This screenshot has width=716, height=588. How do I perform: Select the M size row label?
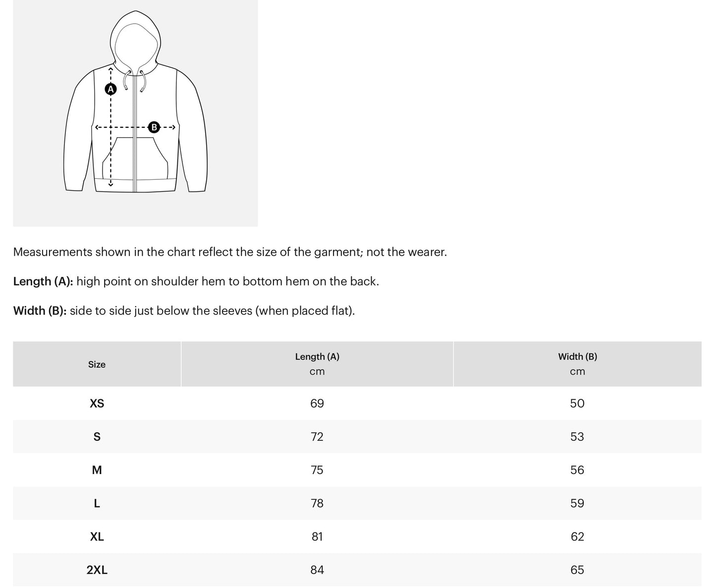pos(97,470)
